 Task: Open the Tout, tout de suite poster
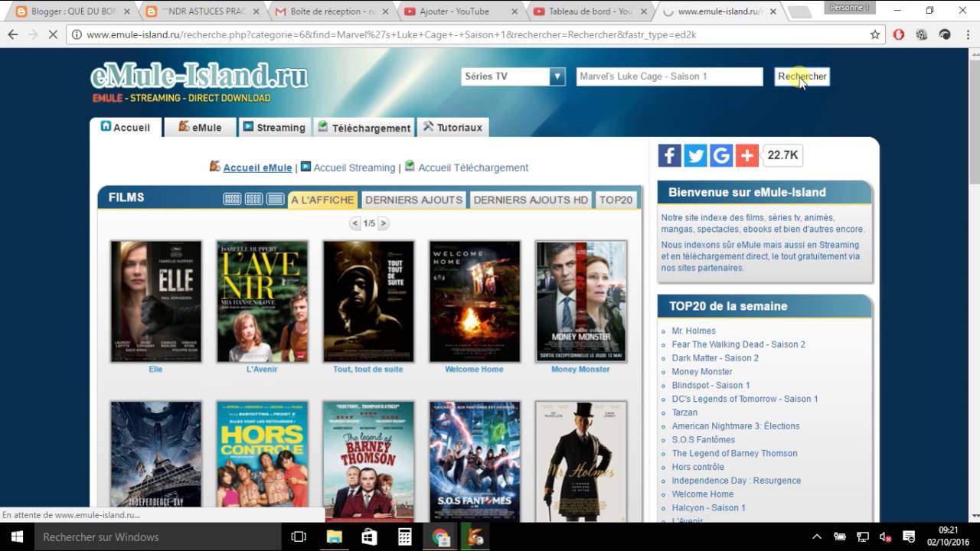coord(368,302)
